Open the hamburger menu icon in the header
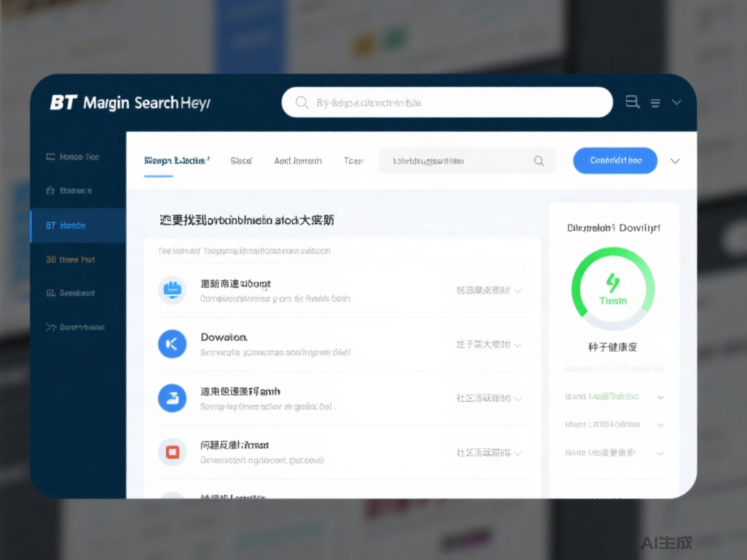The height and width of the screenshot is (560, 747). (655, 104)
